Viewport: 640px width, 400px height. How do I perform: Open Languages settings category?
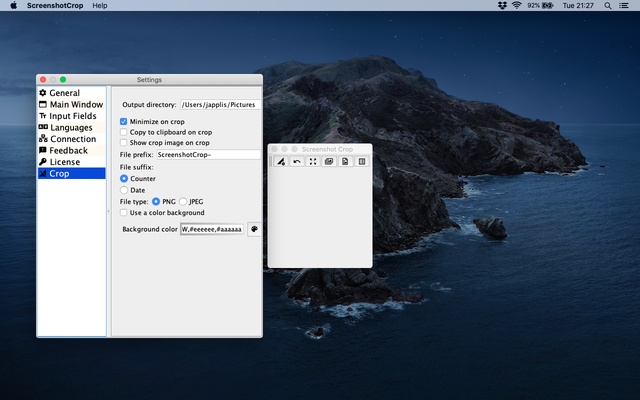71,127
